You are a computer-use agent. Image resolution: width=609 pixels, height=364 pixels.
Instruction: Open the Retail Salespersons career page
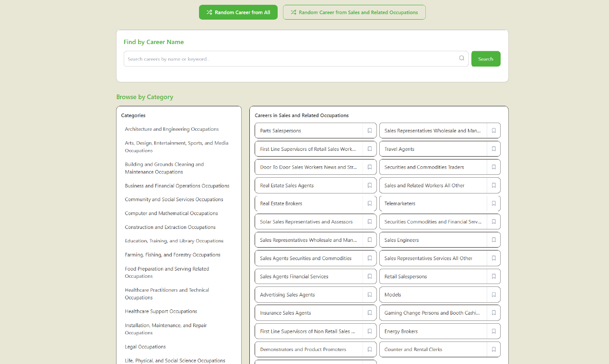pyautogui.click(x=433, y=276)
